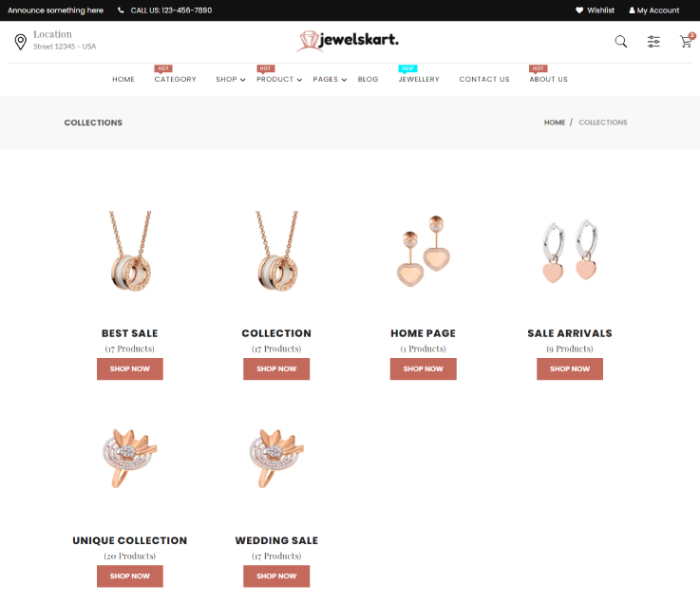The height and width of the screenshot is (603, 700).
Task: Expand the Product dropdown menu
Action: pos(279,80)
